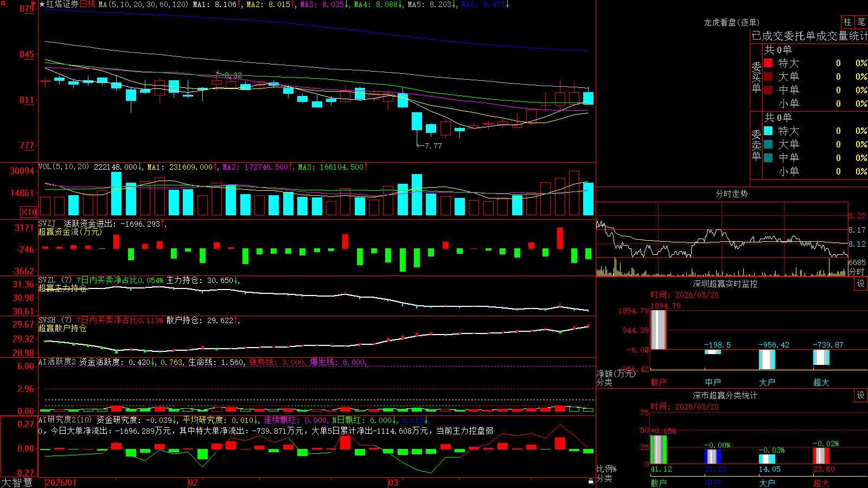Click the 分时走势 panel title
Screen dimensions: 868x488
[x=731, y=194]
